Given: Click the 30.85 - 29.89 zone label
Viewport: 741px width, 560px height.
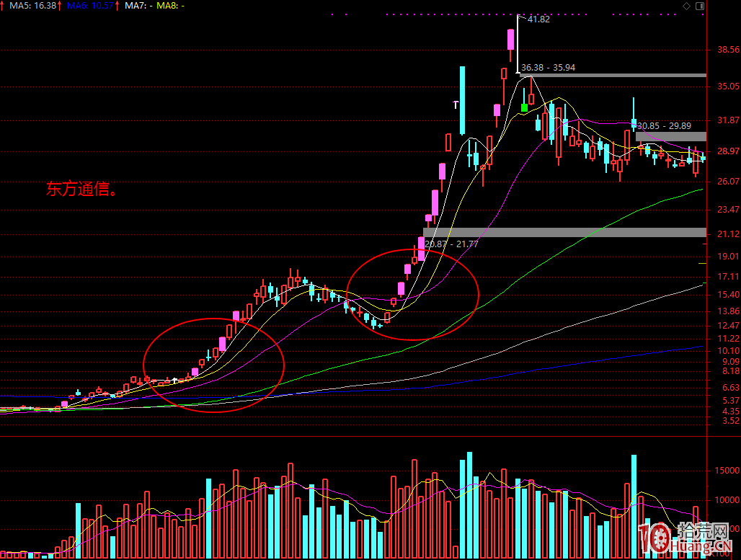Looking at the screenshot, I should coord(664,126).
